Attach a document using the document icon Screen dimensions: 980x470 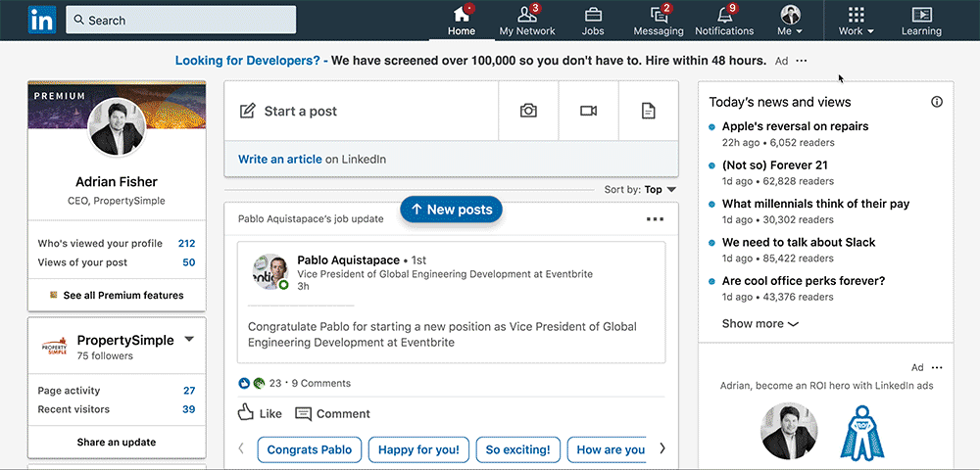649,111
